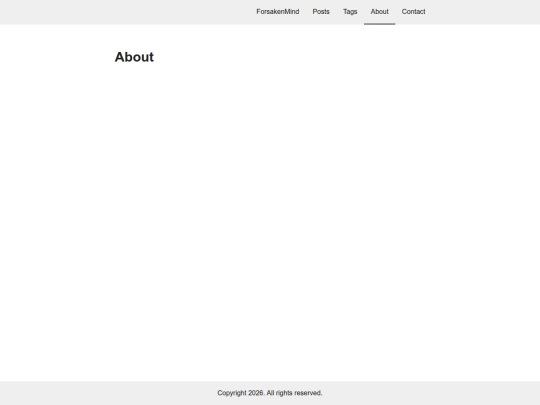Click the Copyright 2026 footer text

(x=270, y=393)
